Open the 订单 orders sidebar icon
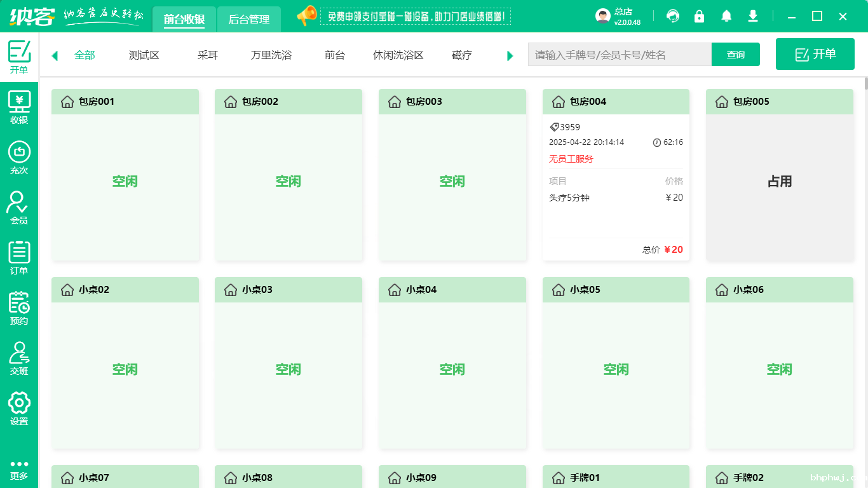Screen dimensions: 868x488 point(19,258)
